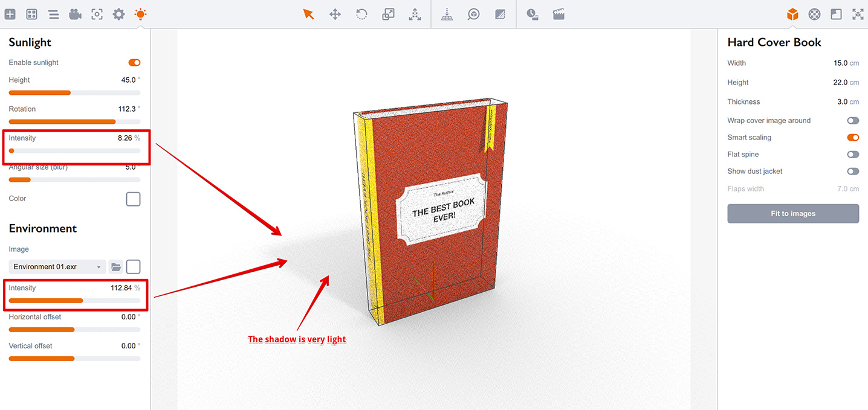Screen dimensions: 868x410
Task: Open the settings gear icon
Action: pos(118,14)
